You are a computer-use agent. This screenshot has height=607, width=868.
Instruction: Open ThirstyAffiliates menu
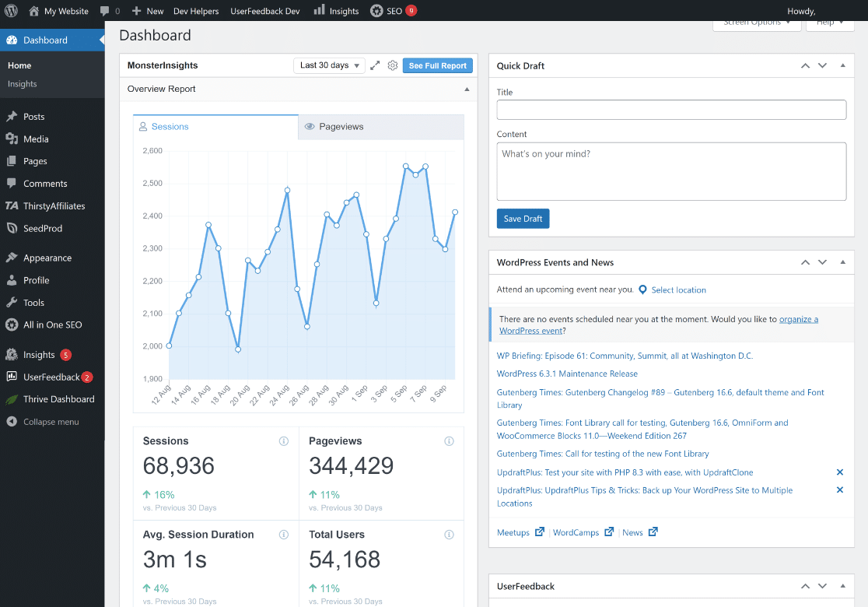52,206
